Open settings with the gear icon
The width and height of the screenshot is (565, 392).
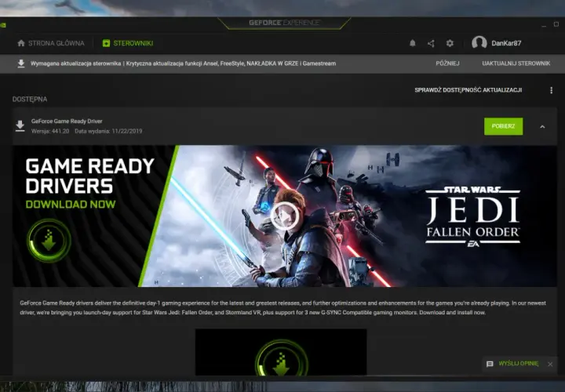(450, 43)
